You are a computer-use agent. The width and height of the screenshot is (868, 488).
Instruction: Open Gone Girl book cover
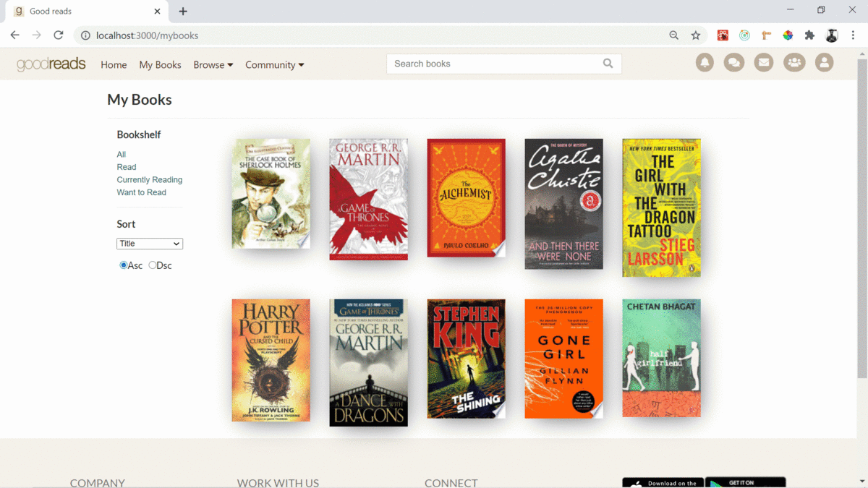564,359
